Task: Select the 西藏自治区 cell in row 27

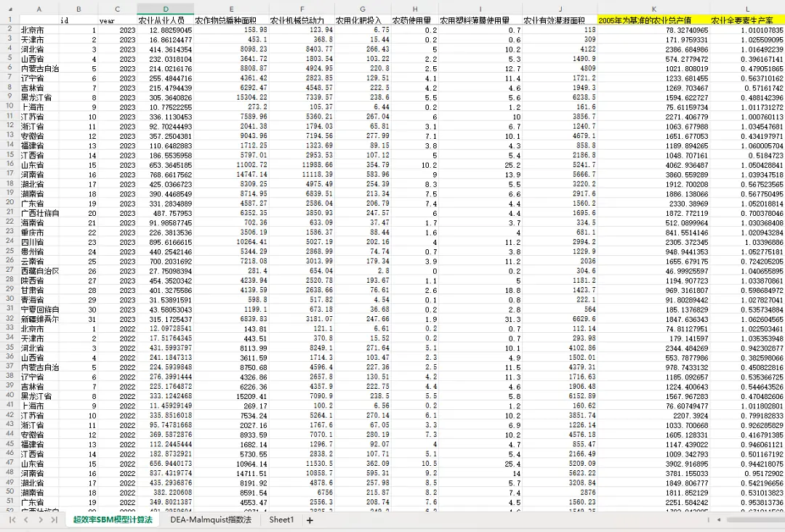Action: [39, 271]
